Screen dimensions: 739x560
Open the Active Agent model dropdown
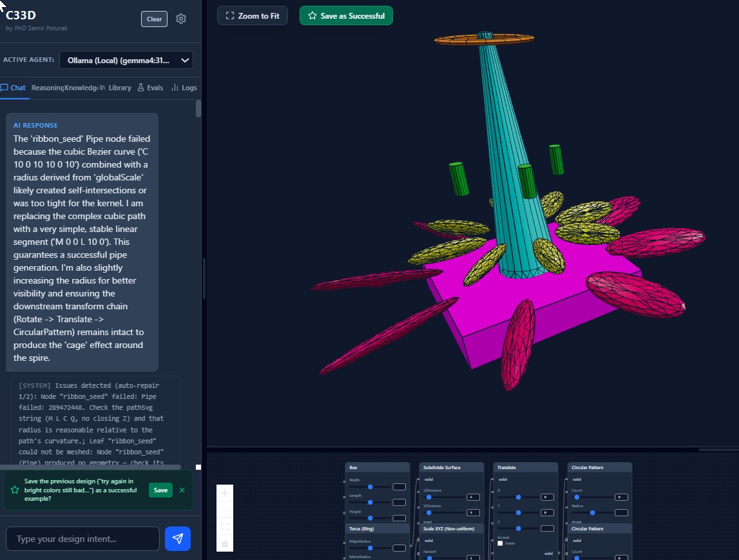[126, 61]
